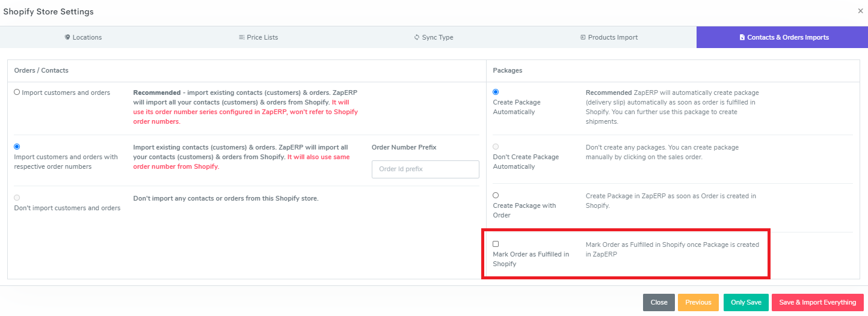Select Import customers and orders radio
Image resolution: width=868 pixels, height=316 pixels.
[x=17, y=93]
